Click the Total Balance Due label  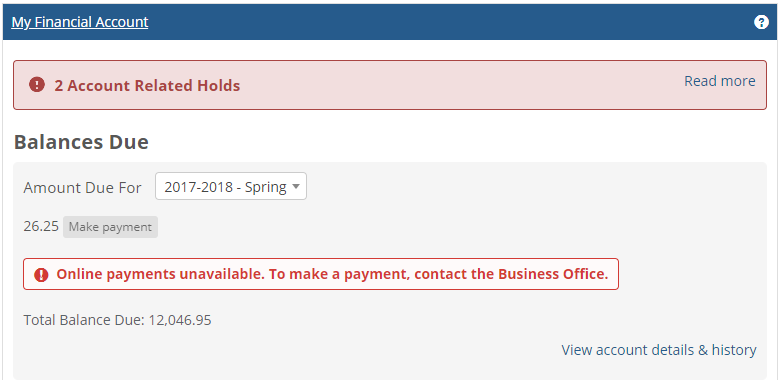[83, 320]
